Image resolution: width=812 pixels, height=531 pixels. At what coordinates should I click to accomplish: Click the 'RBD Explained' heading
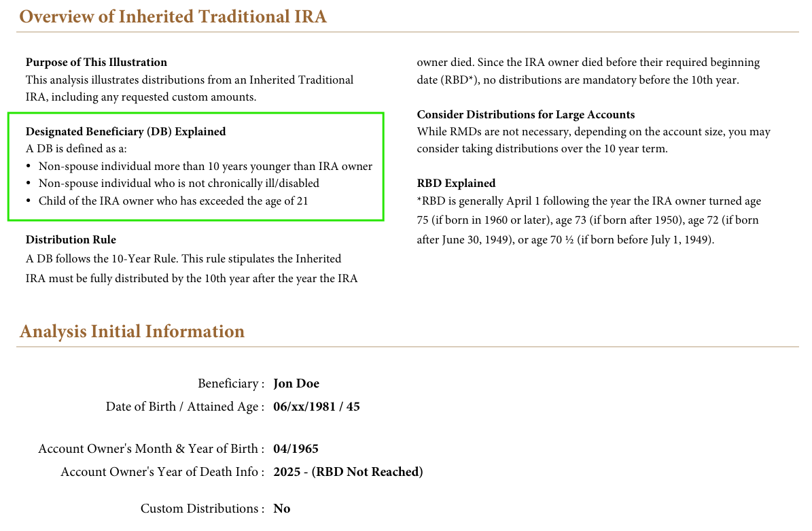pos(456,184)
